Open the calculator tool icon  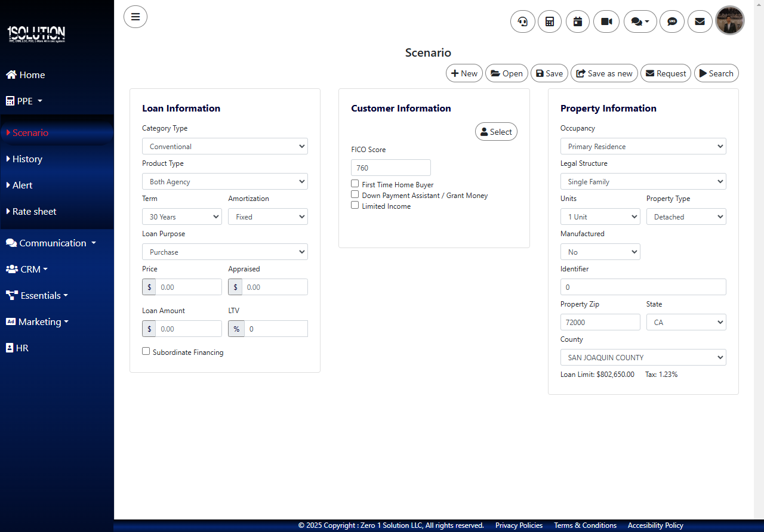pyautogui.click(x=550, y=22)
